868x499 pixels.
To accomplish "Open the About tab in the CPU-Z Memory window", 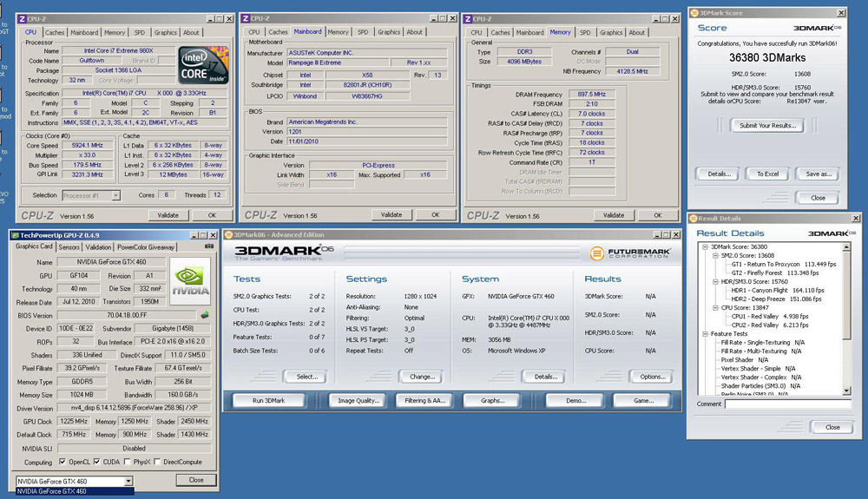I will (x=636, y=33).
